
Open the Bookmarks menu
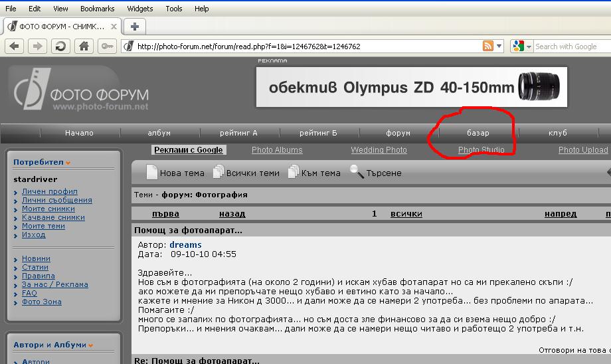pyautogui.click(x=97, y=9)
